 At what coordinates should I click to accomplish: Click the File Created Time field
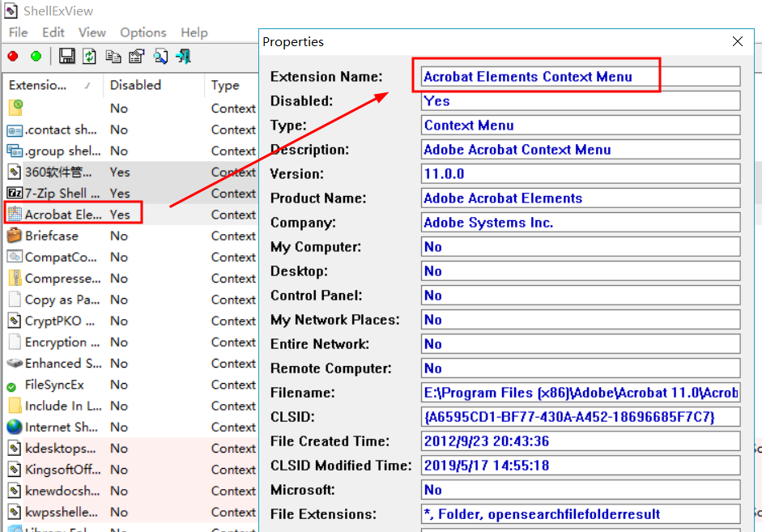581,441
